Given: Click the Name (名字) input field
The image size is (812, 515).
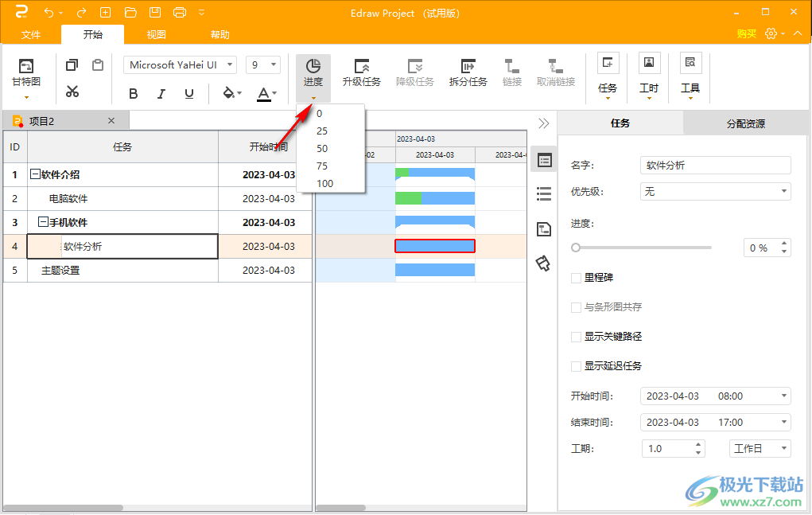Looking at the screenshot, I should [x=716, y=166].
